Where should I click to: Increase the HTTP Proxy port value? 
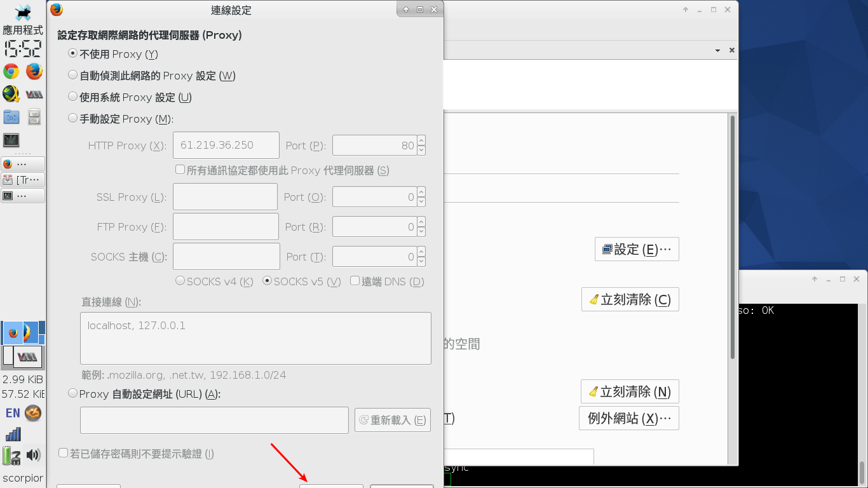click(421, 140)
